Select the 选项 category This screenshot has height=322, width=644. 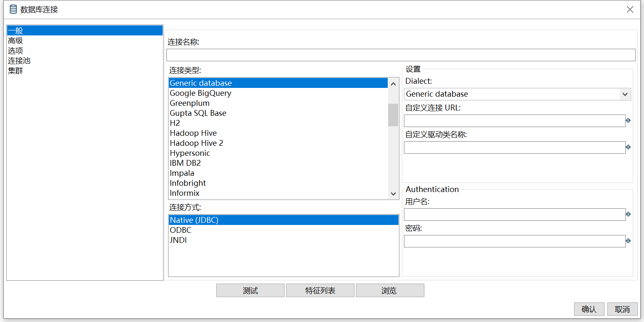(85, 50)
